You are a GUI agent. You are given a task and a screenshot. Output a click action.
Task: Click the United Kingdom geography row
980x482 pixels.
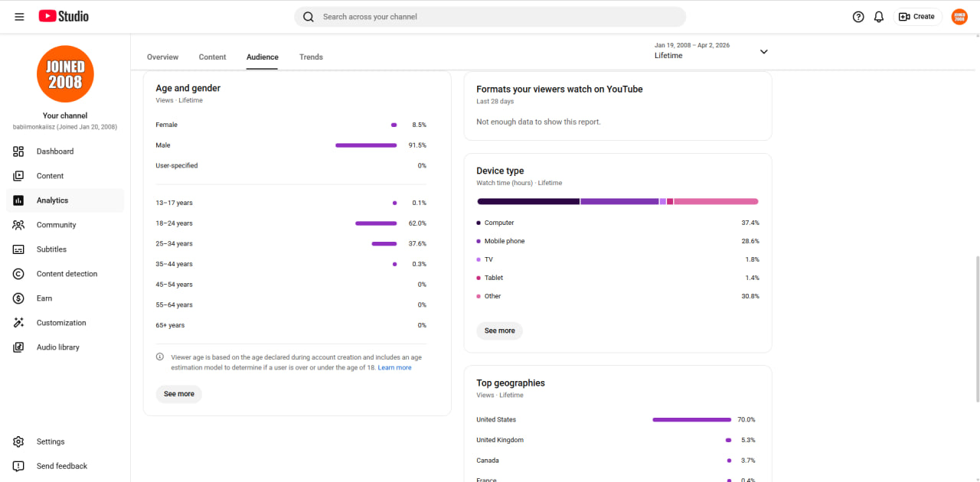pos(616,441)
